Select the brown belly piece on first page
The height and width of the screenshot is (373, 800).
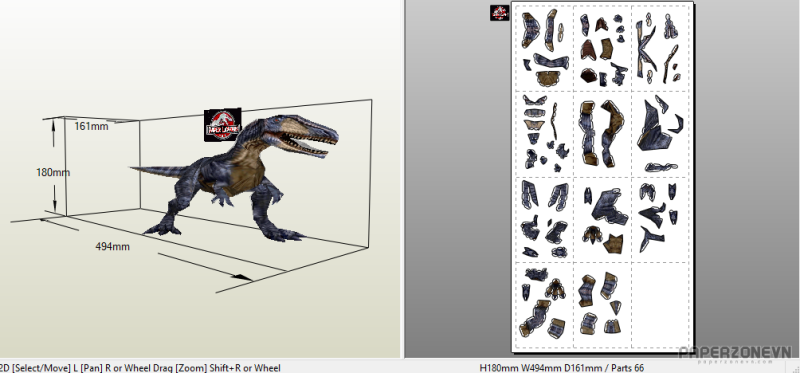tap(548, 78)
